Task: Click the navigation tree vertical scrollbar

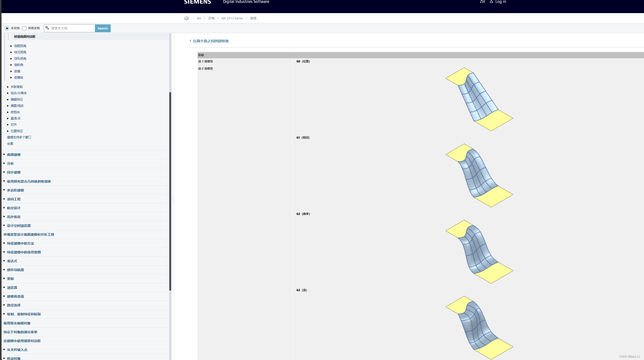Action: pyautogui.click(x=170, y=191)
